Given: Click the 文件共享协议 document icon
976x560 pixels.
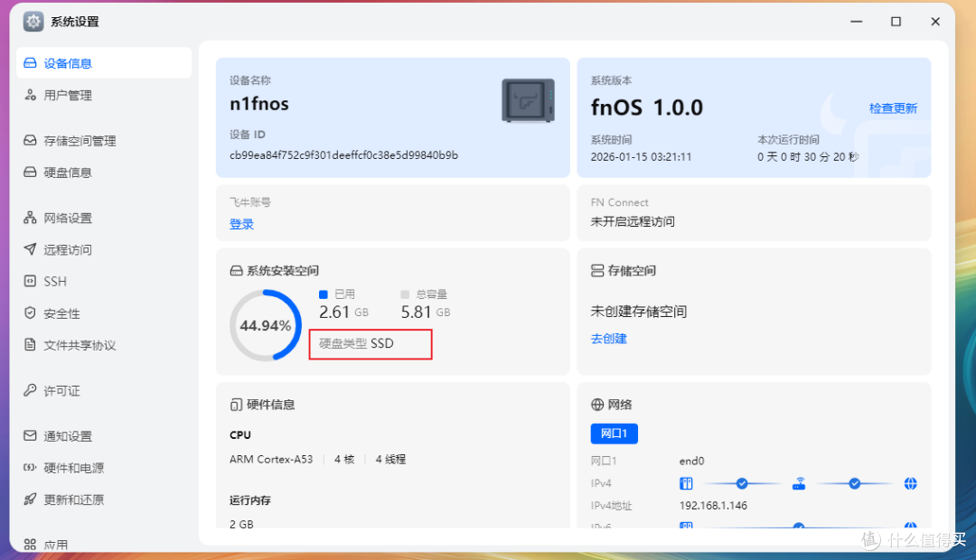Looking at the screenshot, I should click(30, 345).
